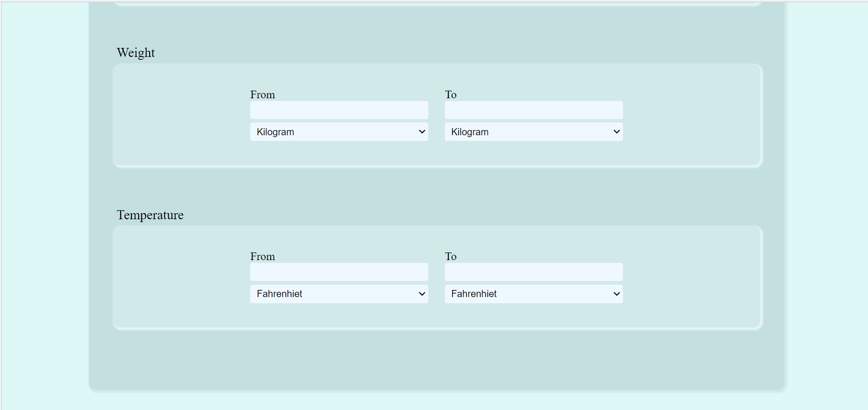Click the Weight section heading
868x410 pixels.
(x=136, y=53)
